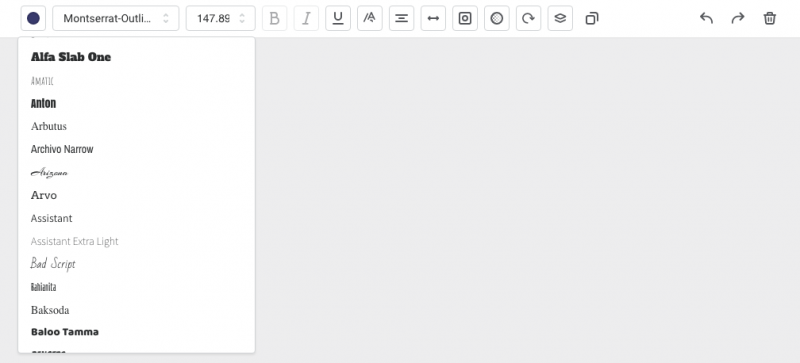This screenshot has width=800, height=363.
Task: Open the Montserrat-Outline font family dropdown
Action: 116,18
